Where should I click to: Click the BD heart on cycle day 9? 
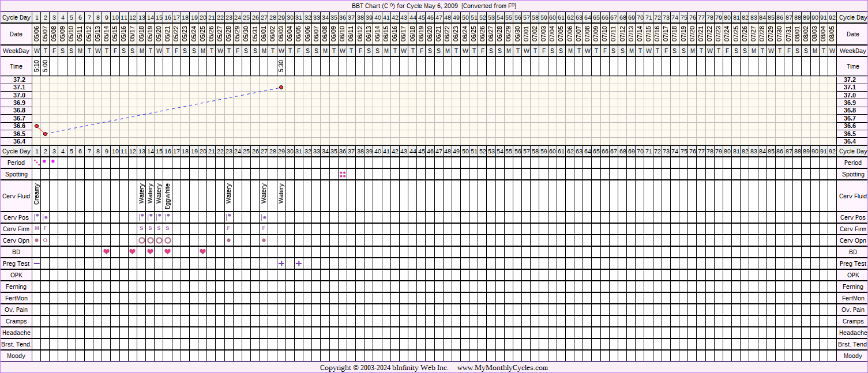click(x=107, y=251)
